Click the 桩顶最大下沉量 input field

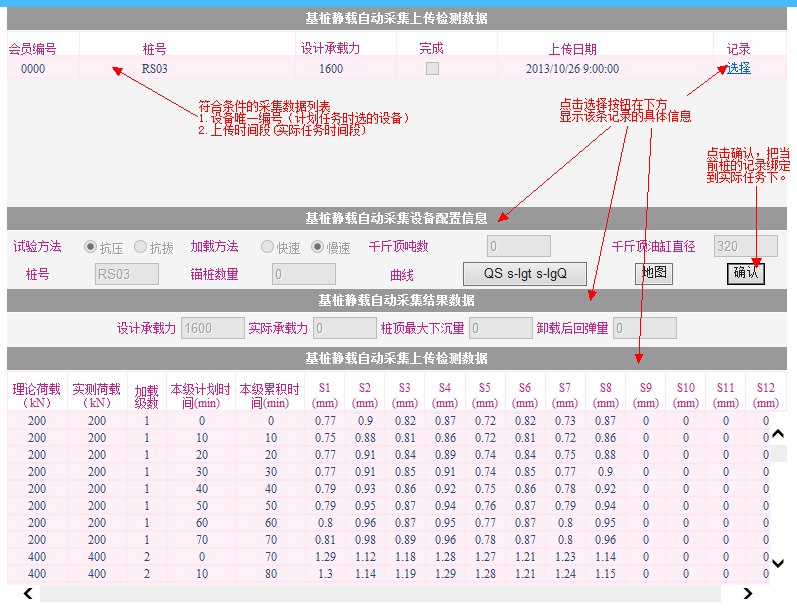[501, 328]
